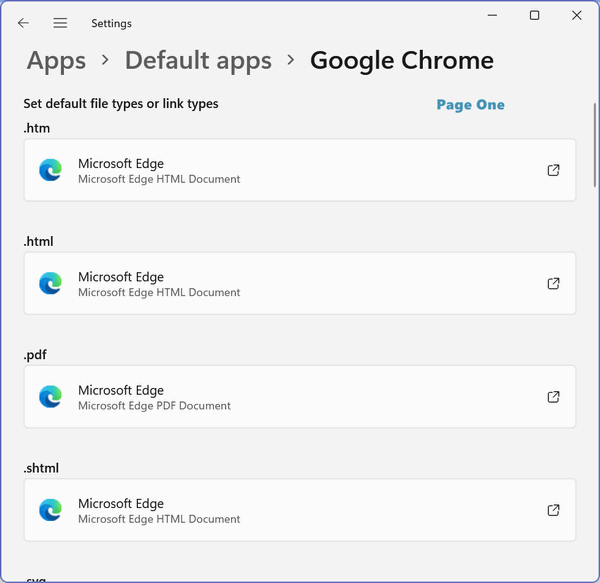This screenshot has width=600, height=583.
Task: Open external-link icon in .pdf row
Action: (x=553, y=397)
